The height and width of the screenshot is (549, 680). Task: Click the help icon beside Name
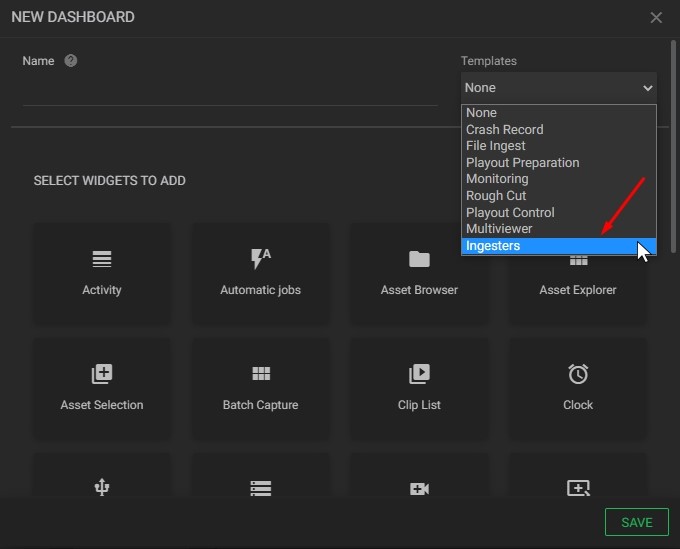(x=71, y=61)
